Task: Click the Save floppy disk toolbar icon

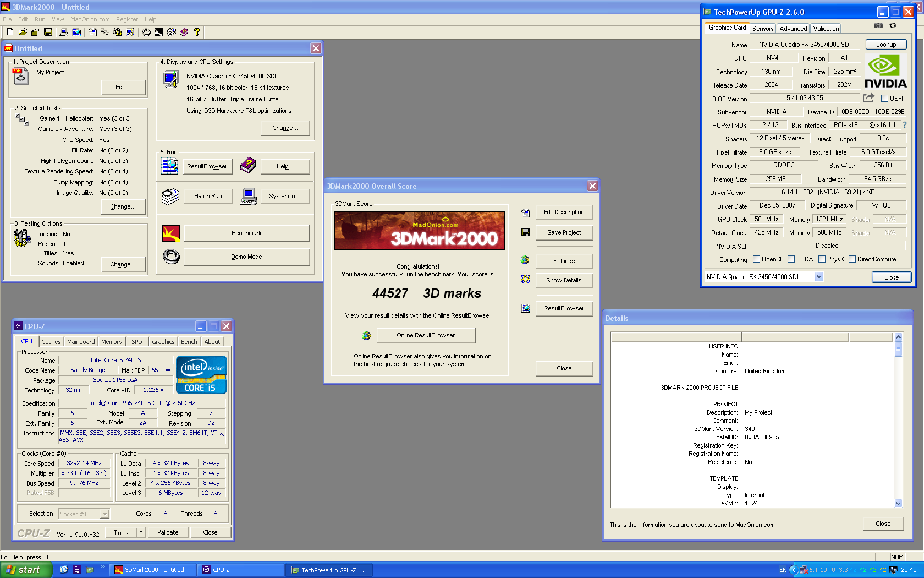Action: (48, 32)
